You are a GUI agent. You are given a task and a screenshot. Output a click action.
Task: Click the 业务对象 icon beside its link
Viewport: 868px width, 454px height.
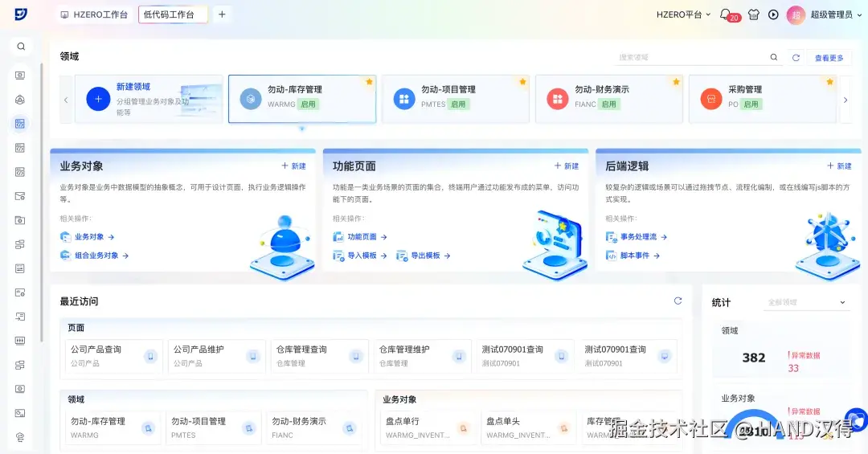(x=65, y=237)
